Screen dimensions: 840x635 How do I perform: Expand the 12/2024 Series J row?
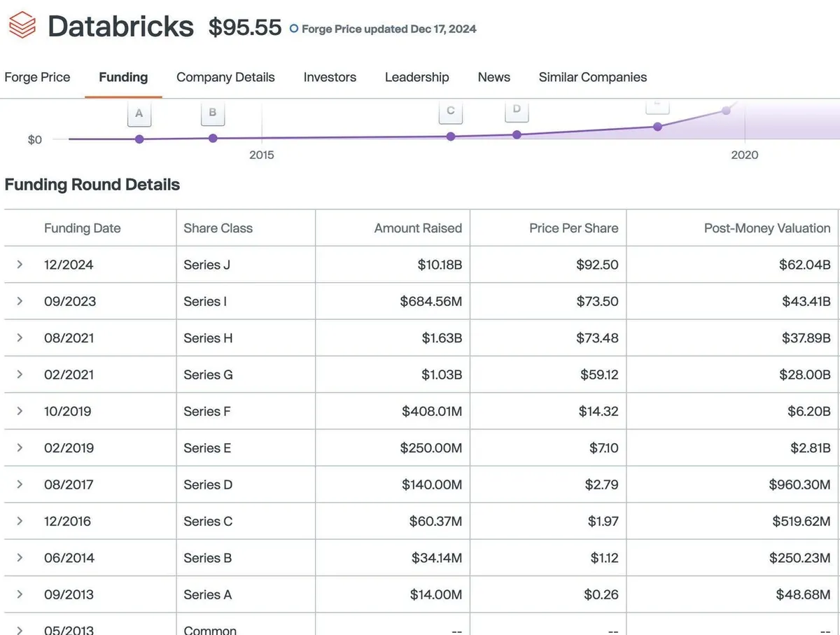click(20, 265)
